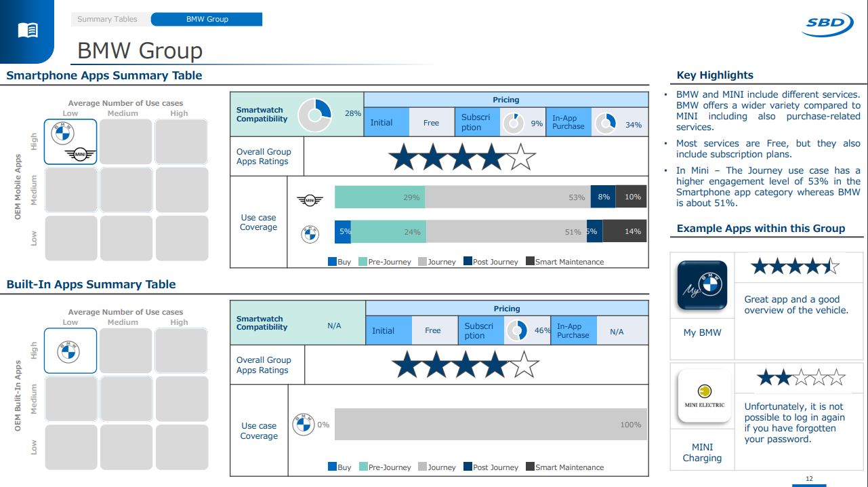
Task: Click BMW Smart Maintenance 14% segment
Action: [x=625, y=231]
